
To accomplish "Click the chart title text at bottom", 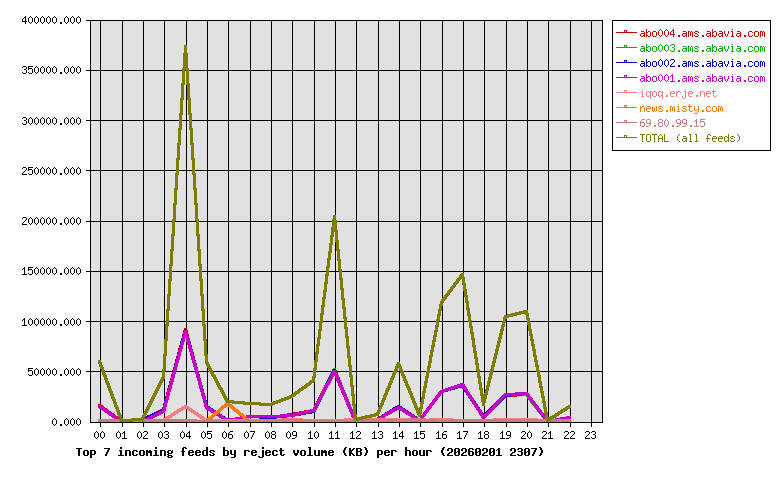I will 309,452.
